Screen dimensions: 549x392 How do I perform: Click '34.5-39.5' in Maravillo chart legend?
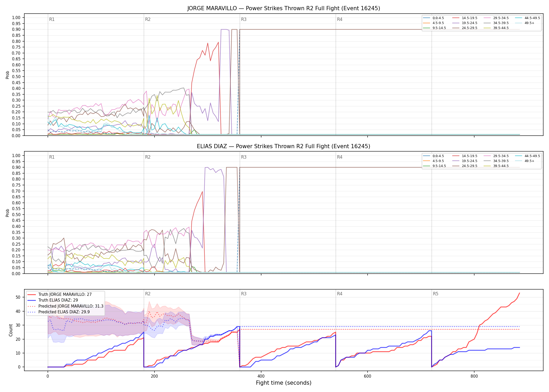pyautogui.click(x=501, y=23)
